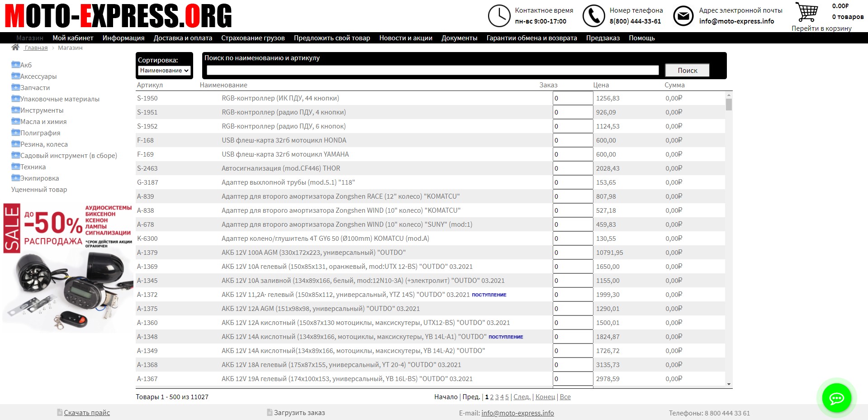Click the След. pagination link
Viewport: 868px width, 420px height.
click(522, 397)
